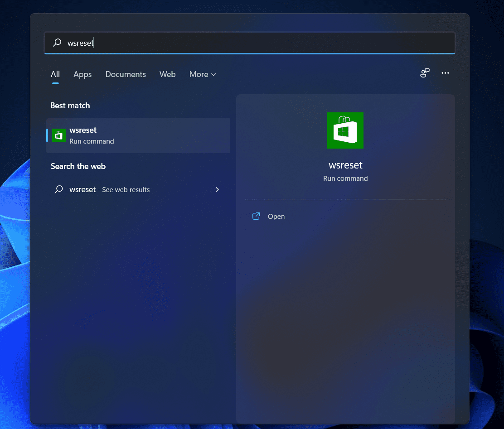Image resolution: width=504 pixels, height=429 pixels.
Task: Click the wsreset See web results entry
Action: (x=110, y=190)
